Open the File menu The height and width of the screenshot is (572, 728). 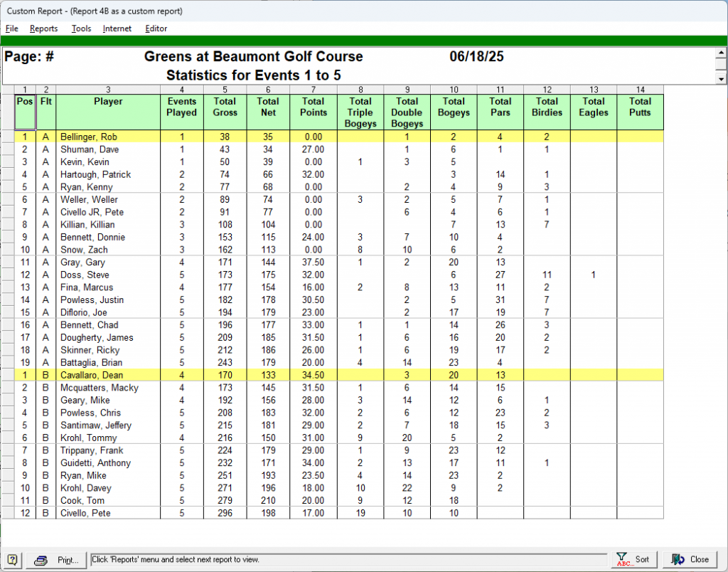pyautogui.click(x=12, y=28)
